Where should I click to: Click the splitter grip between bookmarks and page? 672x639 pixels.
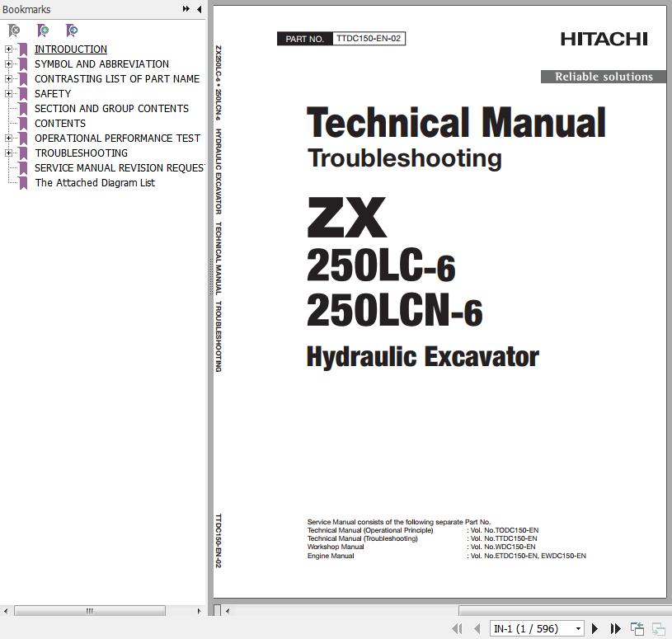pos(210,276)
